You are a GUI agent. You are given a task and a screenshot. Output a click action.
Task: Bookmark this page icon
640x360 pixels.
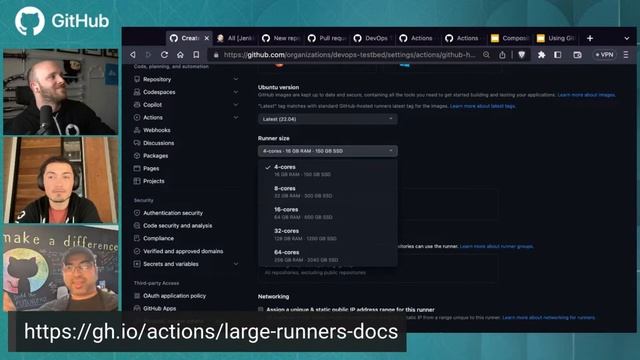point(196,55)
